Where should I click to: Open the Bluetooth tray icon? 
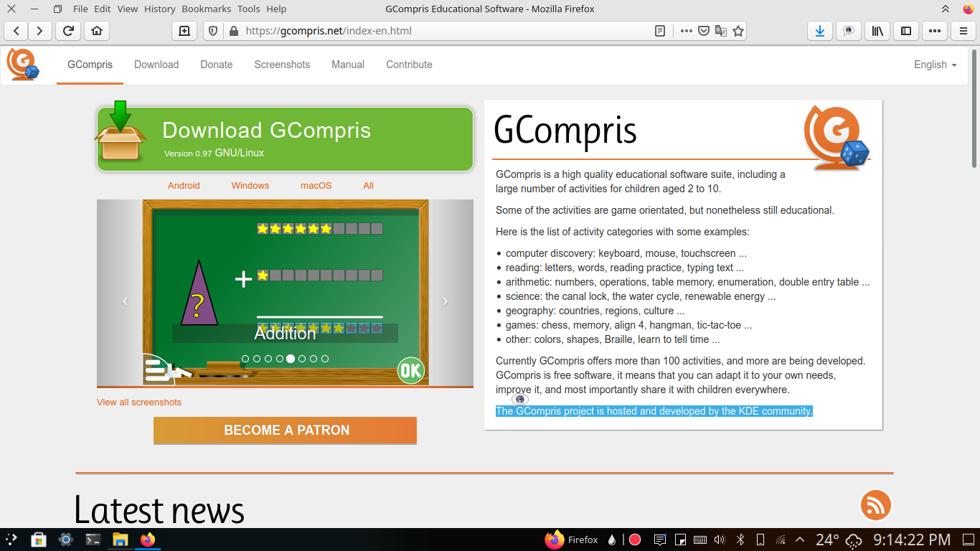741,540
